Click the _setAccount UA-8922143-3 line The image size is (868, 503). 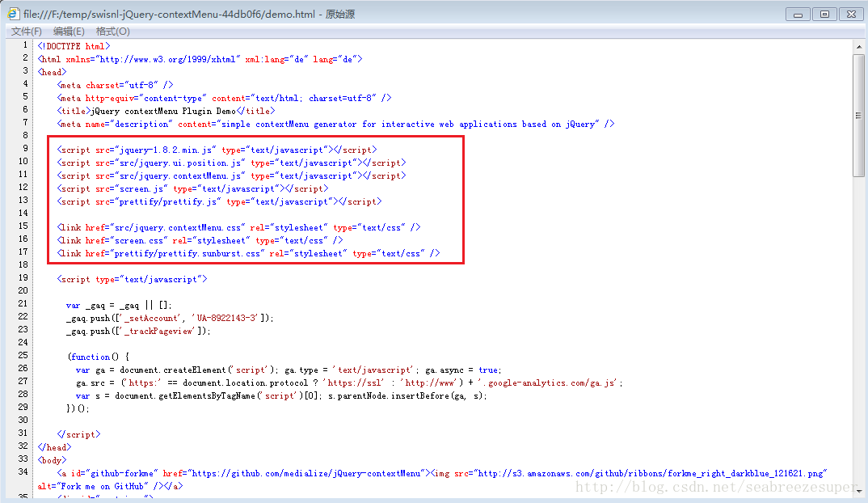(170, 319)
